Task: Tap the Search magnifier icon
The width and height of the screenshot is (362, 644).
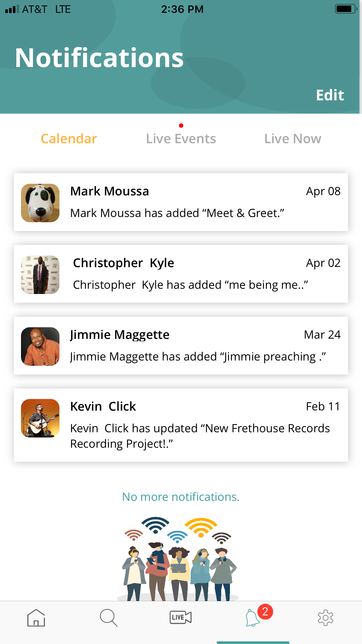Action: [x=108, y=617]
